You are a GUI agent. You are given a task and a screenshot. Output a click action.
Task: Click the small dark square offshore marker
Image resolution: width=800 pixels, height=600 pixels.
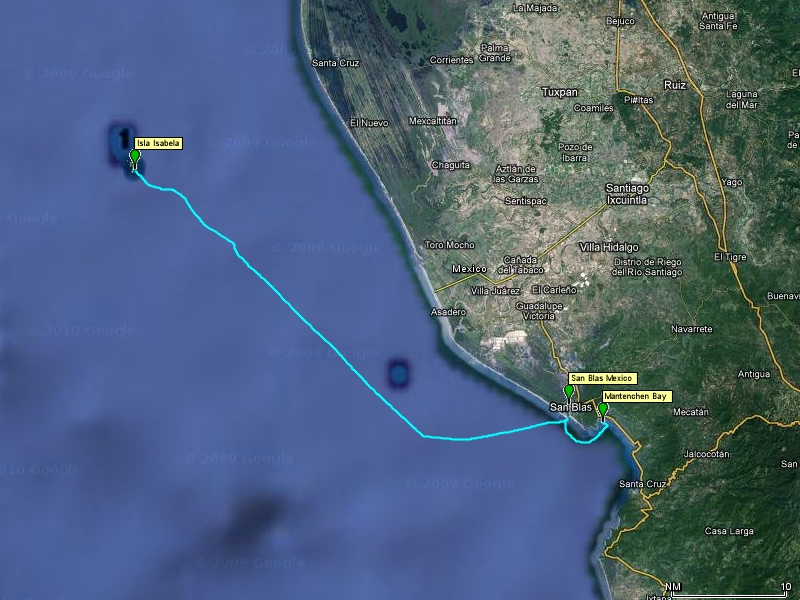click(398, 373)
